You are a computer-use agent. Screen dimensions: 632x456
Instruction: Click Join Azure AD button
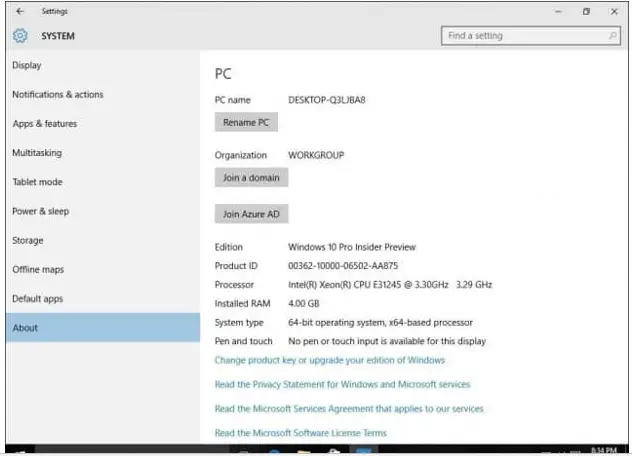pos(251,214)
